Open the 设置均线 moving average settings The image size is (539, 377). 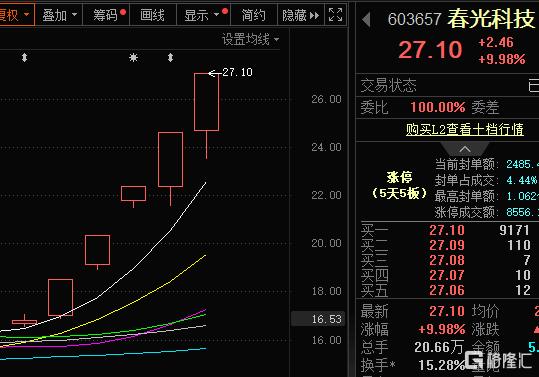click(x=250, y=40)
